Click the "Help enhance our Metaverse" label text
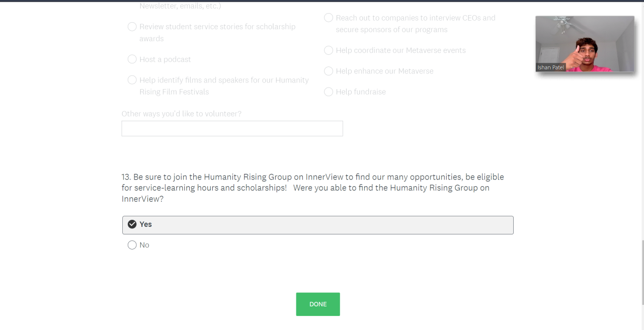Screen dimensions: 644x330 [x=384, y=71]
